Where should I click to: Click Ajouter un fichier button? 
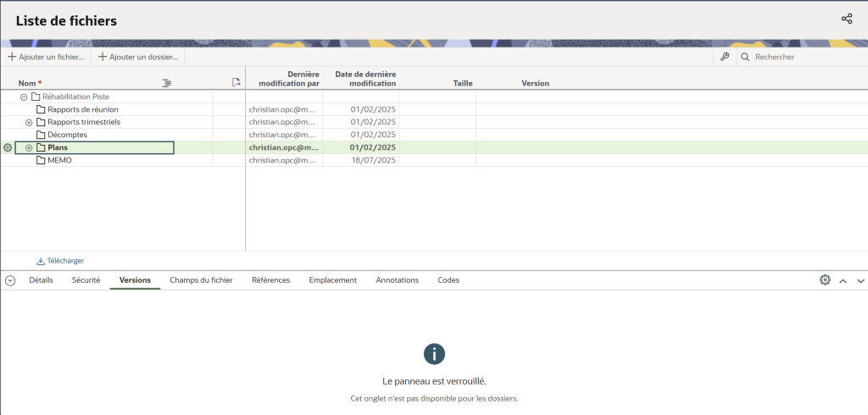point(47,57)
